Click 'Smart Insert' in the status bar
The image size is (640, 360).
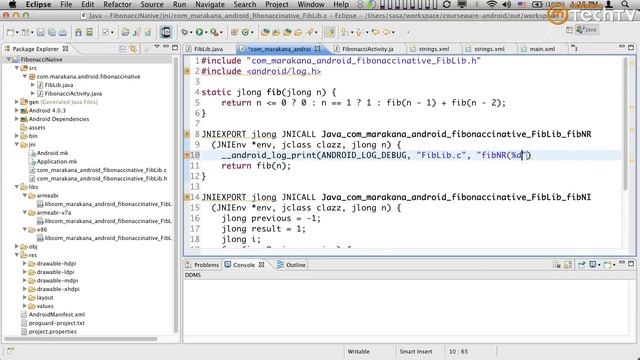tap(416, 351)
